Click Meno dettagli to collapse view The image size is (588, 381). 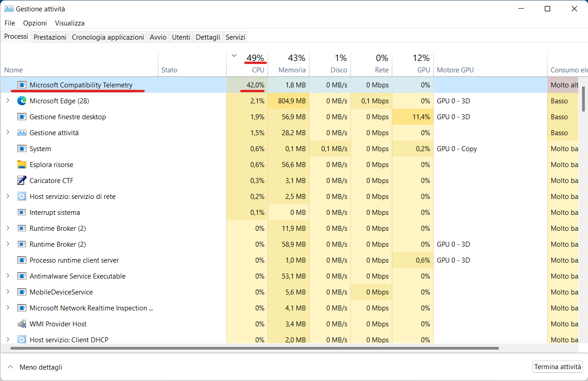click(35, 367)
